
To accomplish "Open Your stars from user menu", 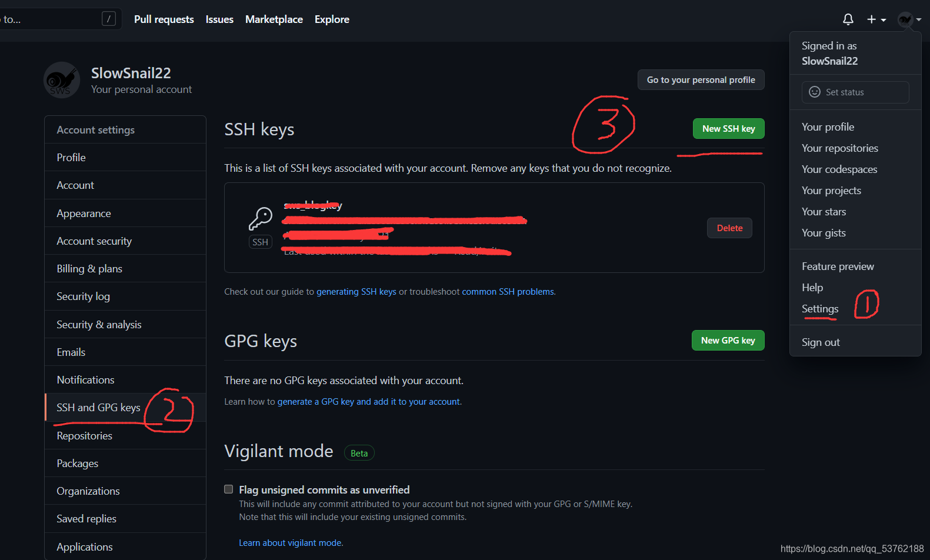I will (x=855, y=212).
